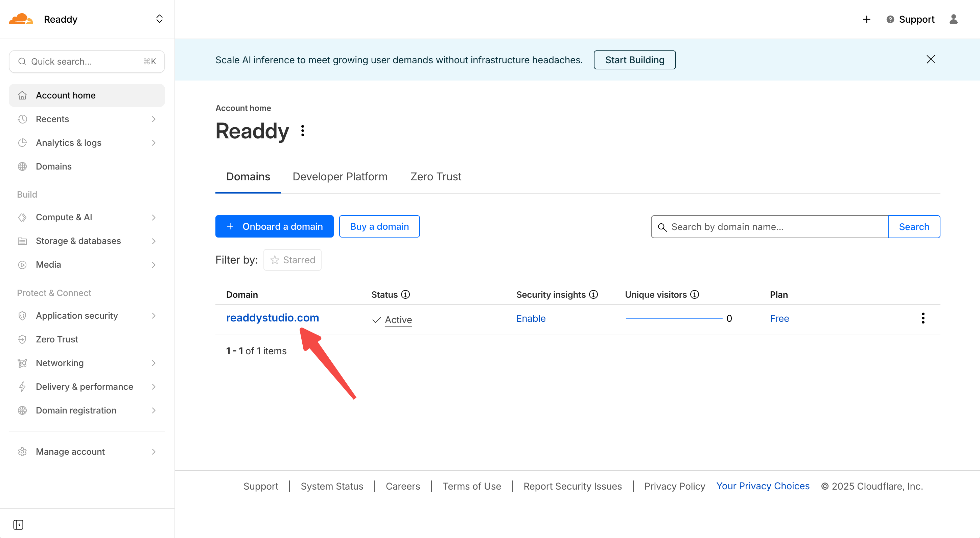
Task: Click the Security insights info icon
Action: [x=593, y=294]
